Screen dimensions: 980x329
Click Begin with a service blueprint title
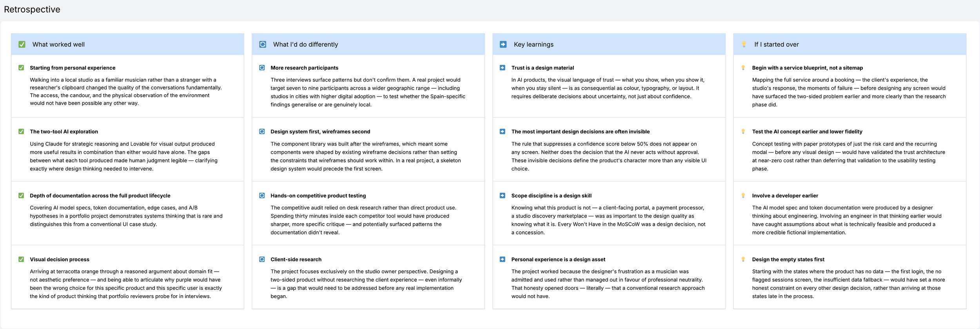coord(807,68)
